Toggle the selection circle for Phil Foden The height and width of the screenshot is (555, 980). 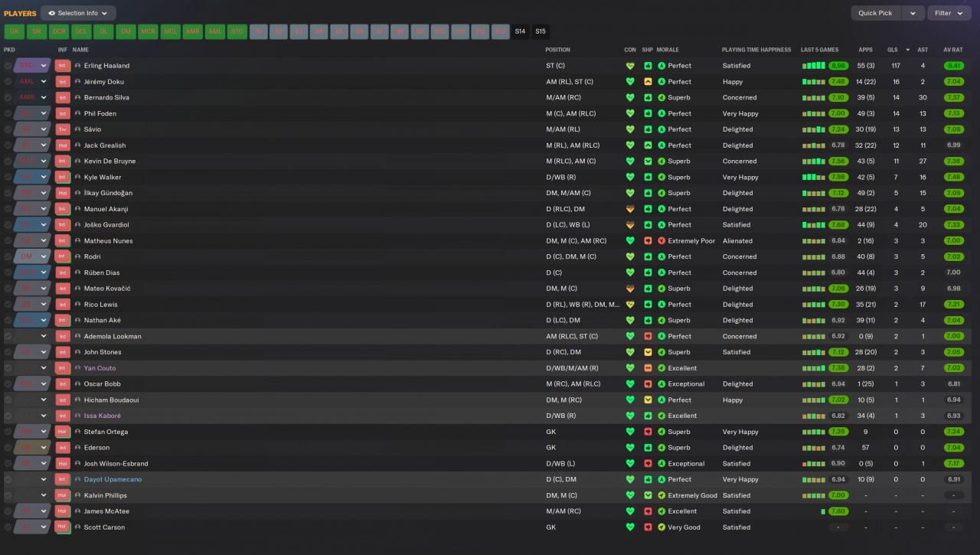(x=8, y=113)
